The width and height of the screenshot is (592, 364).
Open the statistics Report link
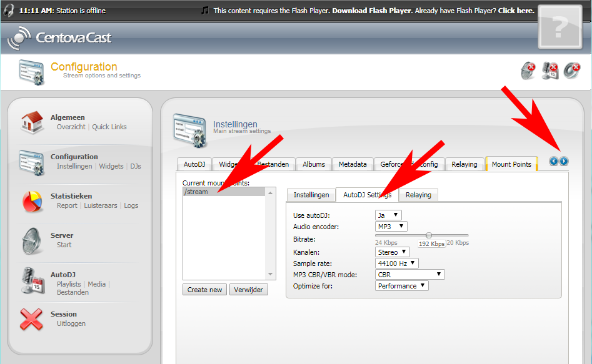67,205
